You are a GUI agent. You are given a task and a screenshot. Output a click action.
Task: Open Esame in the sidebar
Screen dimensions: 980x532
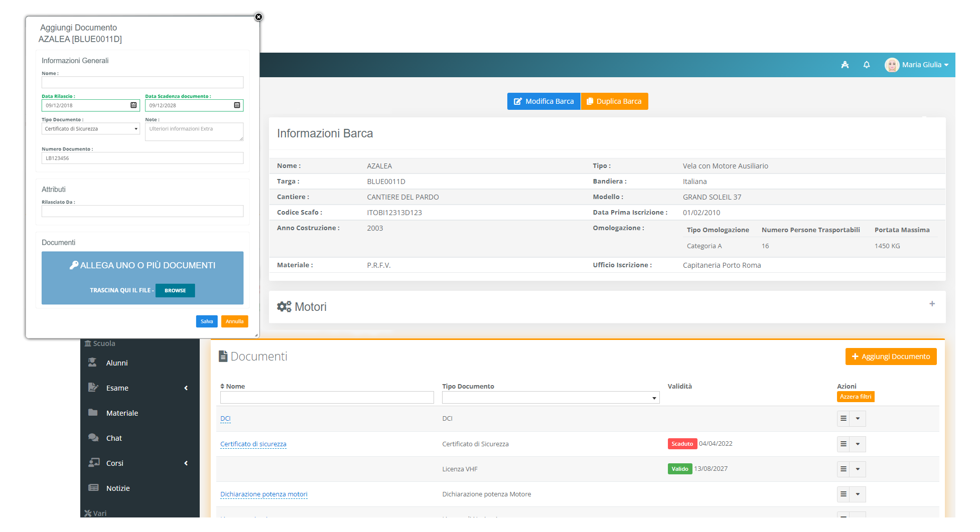(x=117, y=388)
